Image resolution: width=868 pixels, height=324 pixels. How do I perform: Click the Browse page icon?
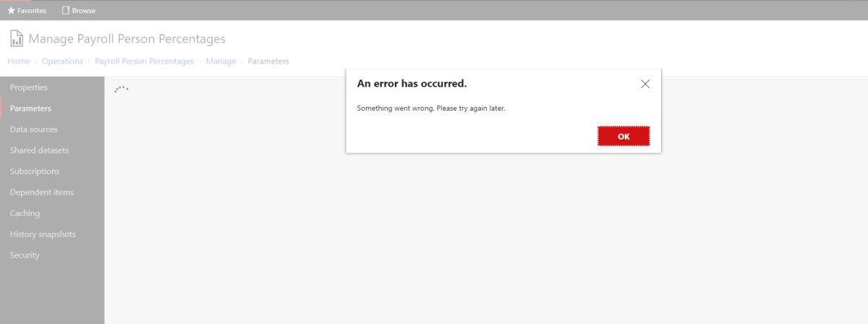(66, 11)
